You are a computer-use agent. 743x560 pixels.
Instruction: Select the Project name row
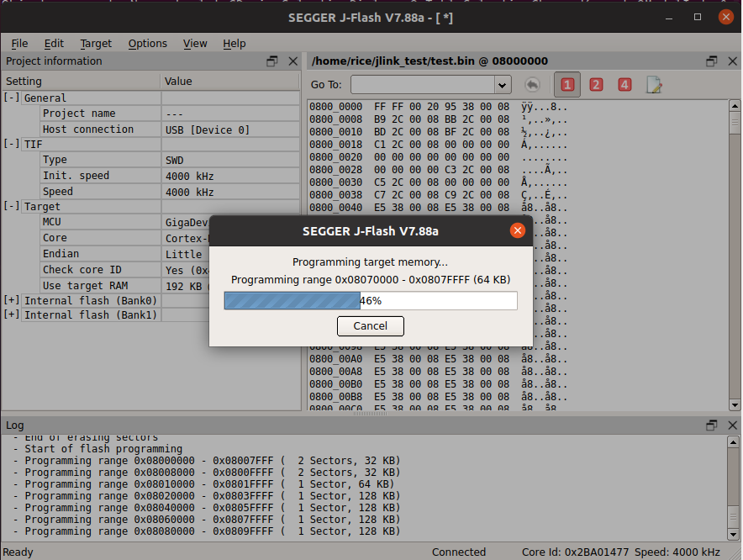[x=170, y=114]
